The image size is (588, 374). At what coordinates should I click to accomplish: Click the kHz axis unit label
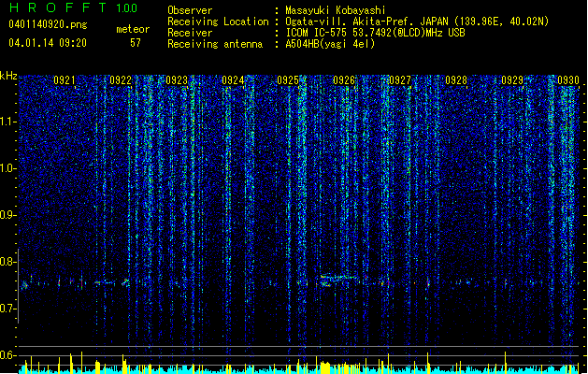8,76
